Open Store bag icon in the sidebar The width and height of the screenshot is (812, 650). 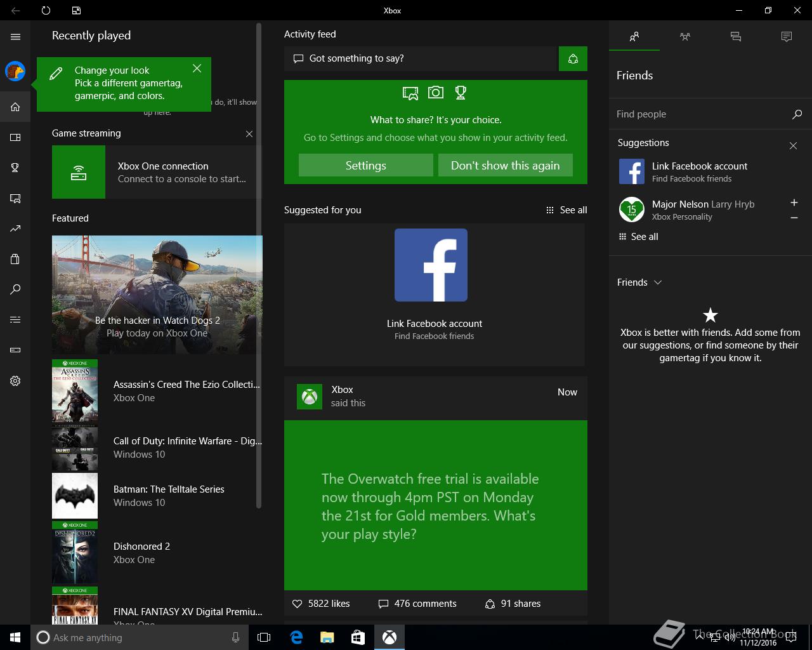(15, 259)
